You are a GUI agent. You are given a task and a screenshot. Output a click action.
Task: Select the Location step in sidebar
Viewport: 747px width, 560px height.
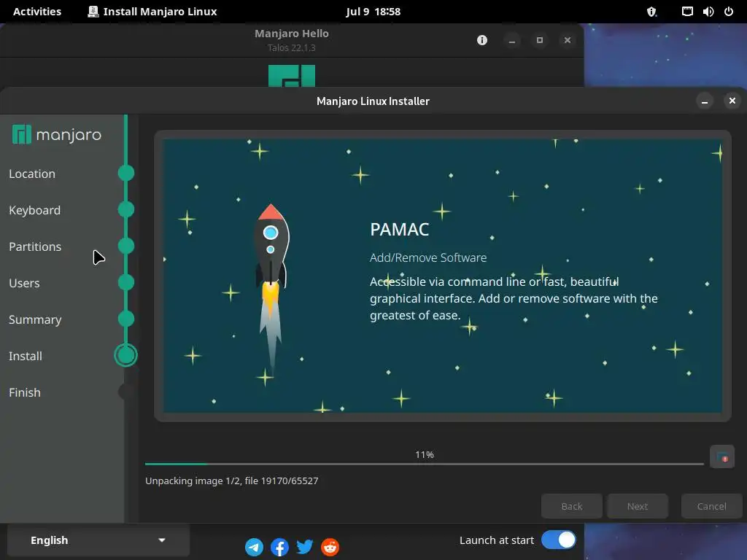(32, 174)
